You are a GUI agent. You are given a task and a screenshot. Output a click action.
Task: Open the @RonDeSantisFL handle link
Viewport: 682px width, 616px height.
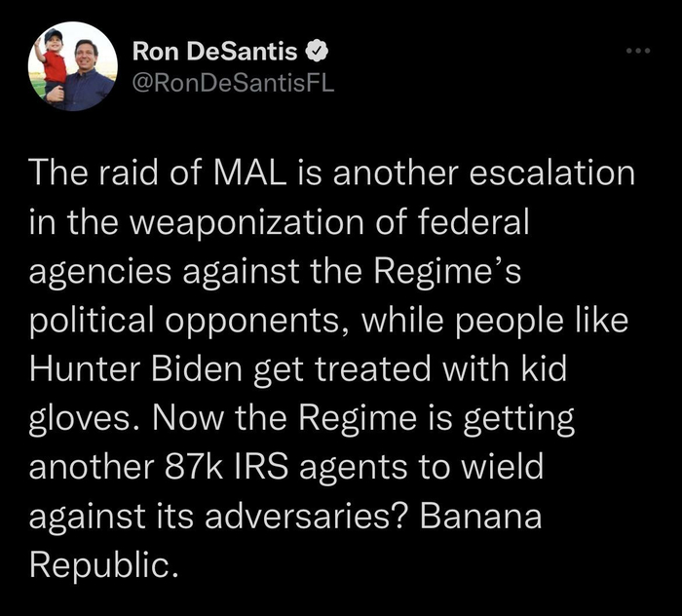point(232,83)
